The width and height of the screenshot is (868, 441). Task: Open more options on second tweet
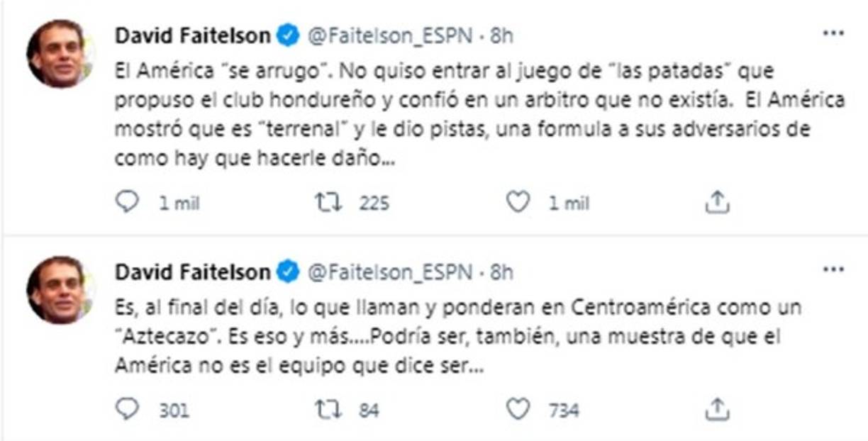[832, 271]
